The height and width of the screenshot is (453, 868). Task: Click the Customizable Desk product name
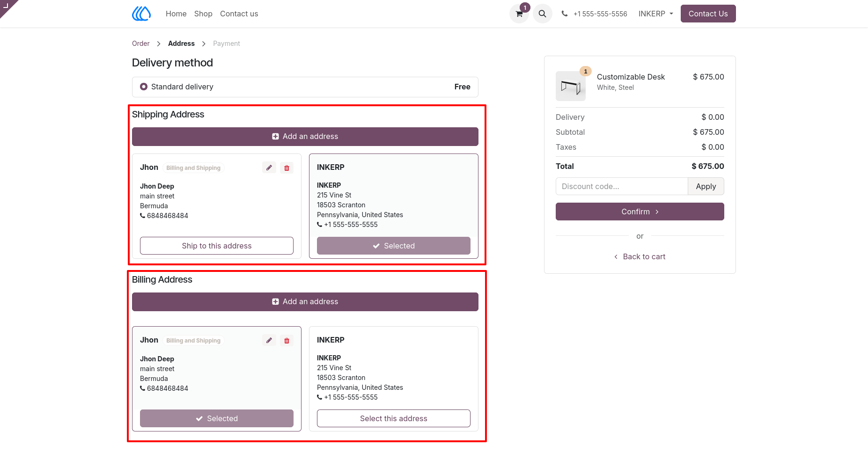(x=631, y=77)
